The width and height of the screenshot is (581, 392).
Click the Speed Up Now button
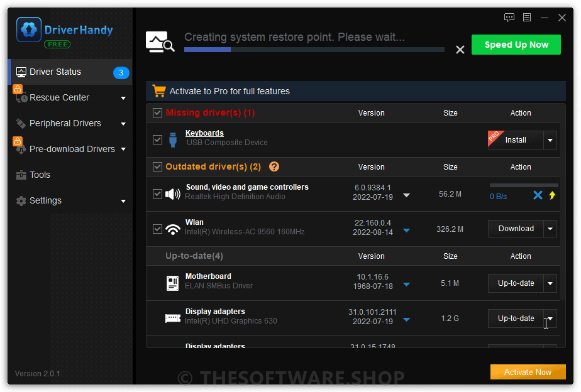tap(516, 45)
